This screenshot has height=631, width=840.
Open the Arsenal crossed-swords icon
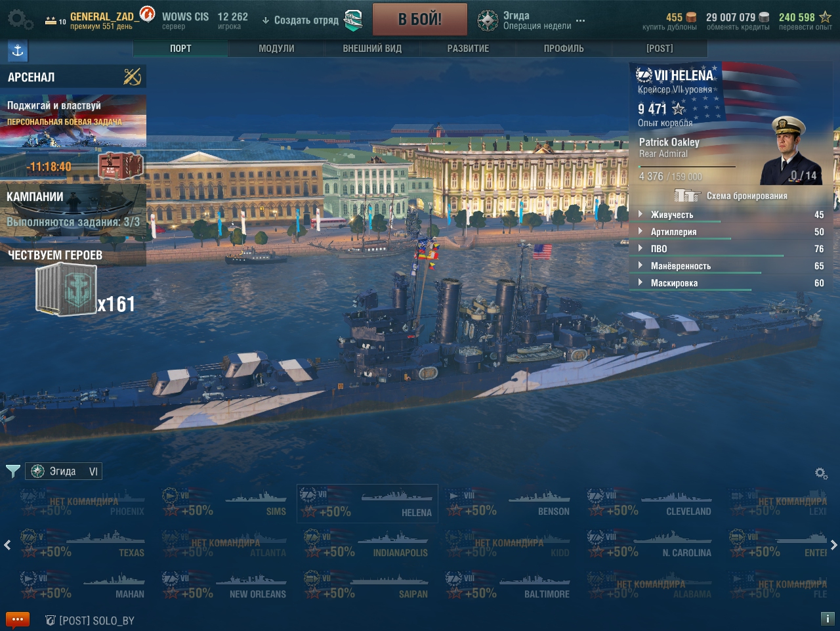[133, 77]
